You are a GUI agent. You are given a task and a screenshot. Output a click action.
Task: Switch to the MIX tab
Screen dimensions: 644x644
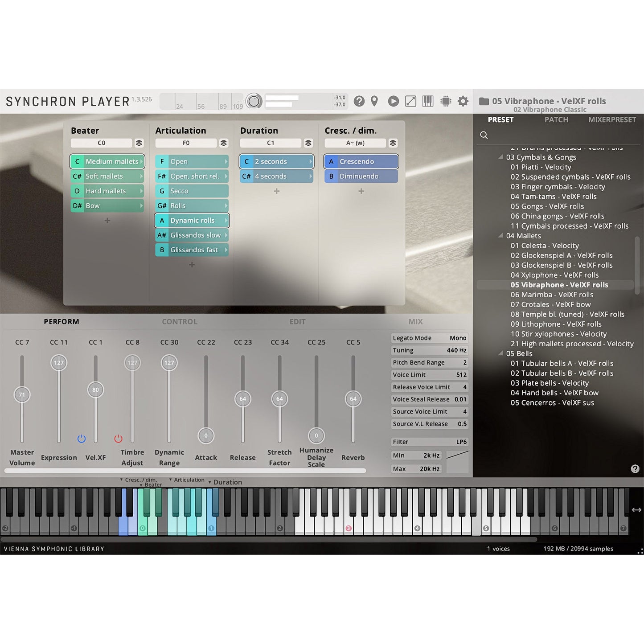[x=415, y=321]
